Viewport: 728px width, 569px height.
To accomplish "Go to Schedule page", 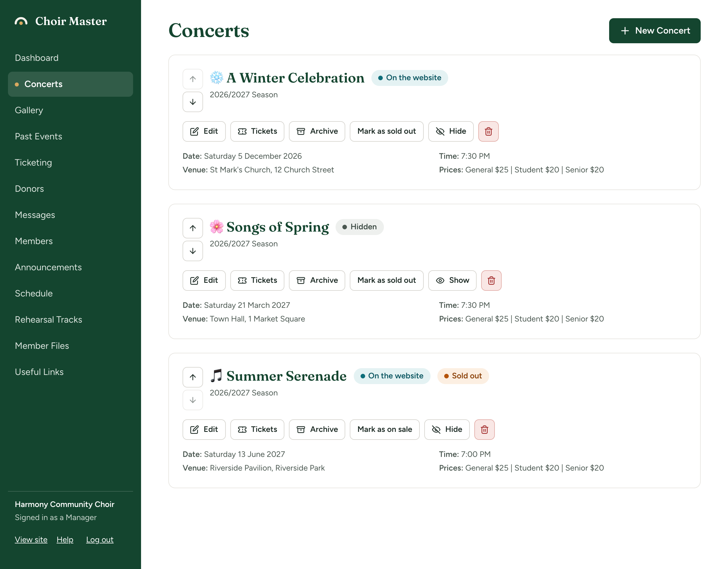I will point(70,294).
